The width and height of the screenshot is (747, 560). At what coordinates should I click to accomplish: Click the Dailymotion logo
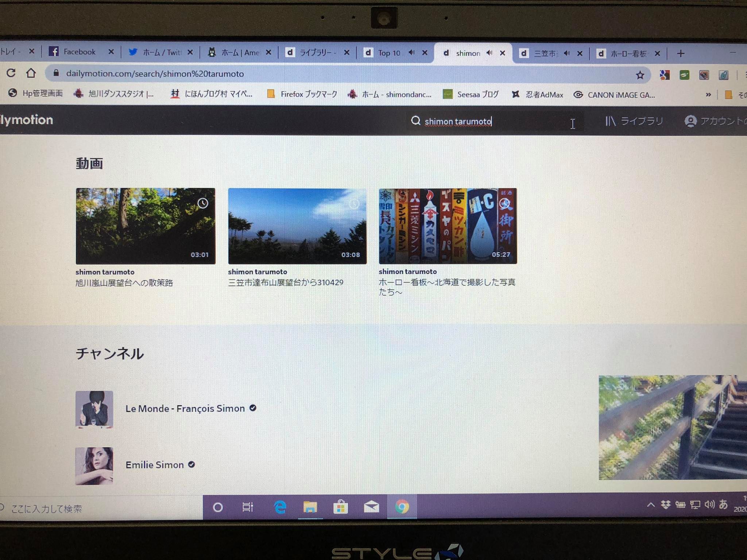coord(26,120)
